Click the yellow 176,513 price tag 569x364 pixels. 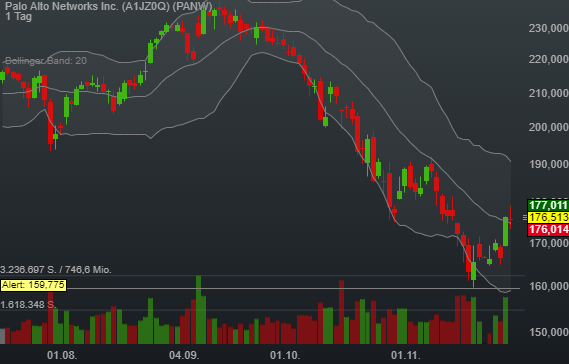coord(548,217)
